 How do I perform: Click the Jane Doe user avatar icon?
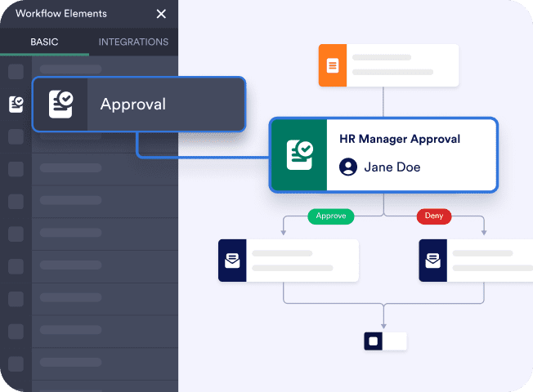click(x=348, y=167)
